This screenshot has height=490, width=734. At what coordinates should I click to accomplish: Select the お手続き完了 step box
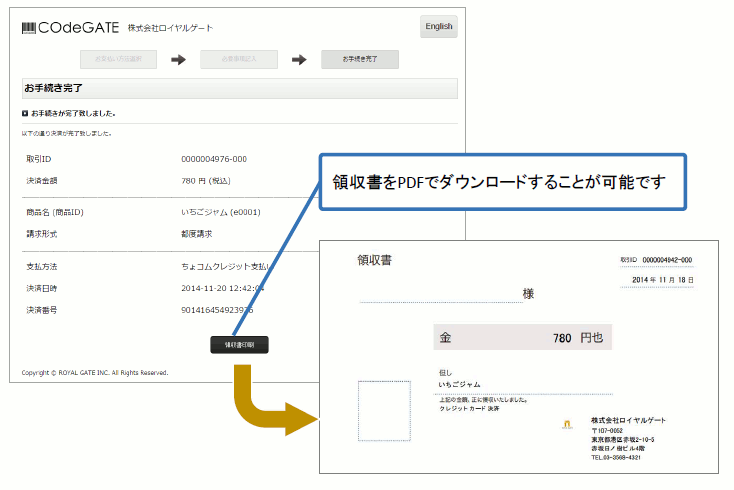coord(360,60)
